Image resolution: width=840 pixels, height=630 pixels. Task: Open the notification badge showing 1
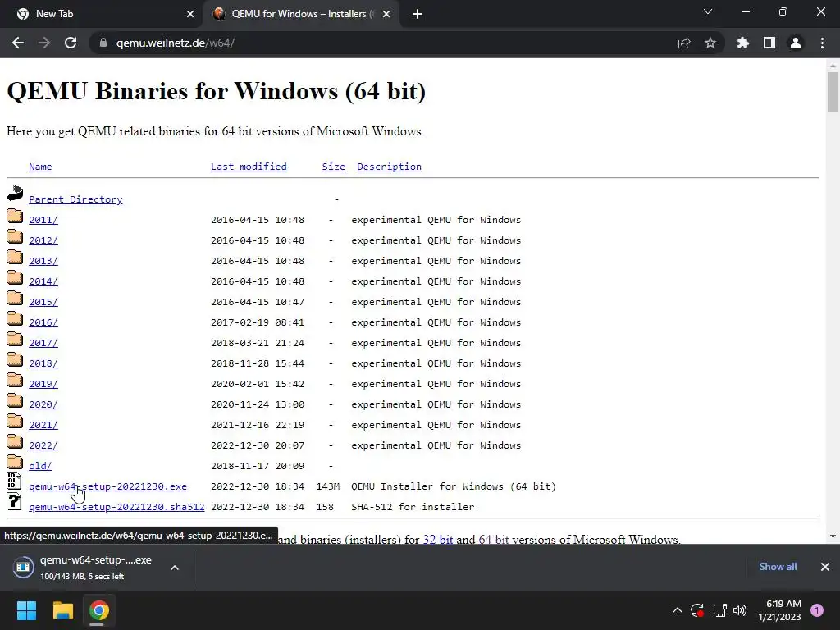pyautogui.click(x=817, y=610)
